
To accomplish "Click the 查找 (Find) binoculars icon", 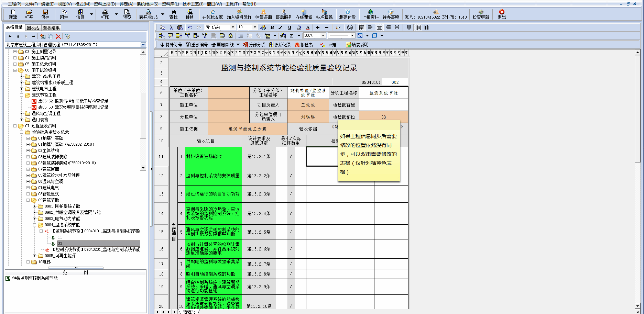I will 173,14.
